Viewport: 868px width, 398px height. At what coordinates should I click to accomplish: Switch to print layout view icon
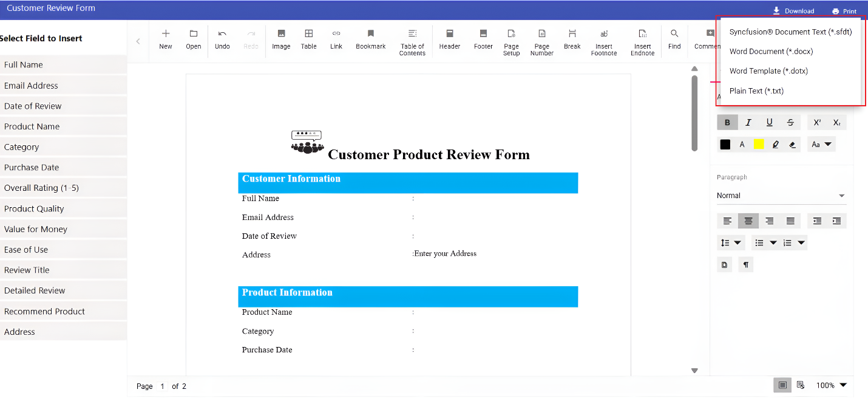pos(782,385)
